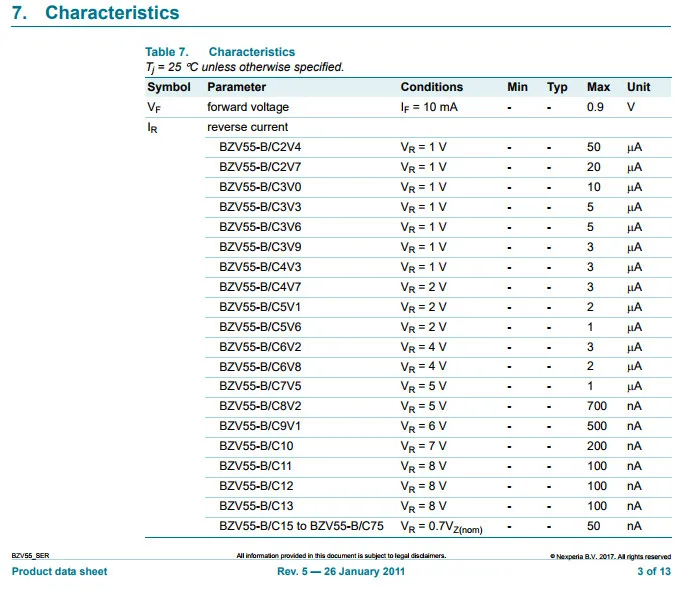The image size is (685, 589).
Task: Select the BZV55-B/C3V6 row label
Action: point(260,227)
